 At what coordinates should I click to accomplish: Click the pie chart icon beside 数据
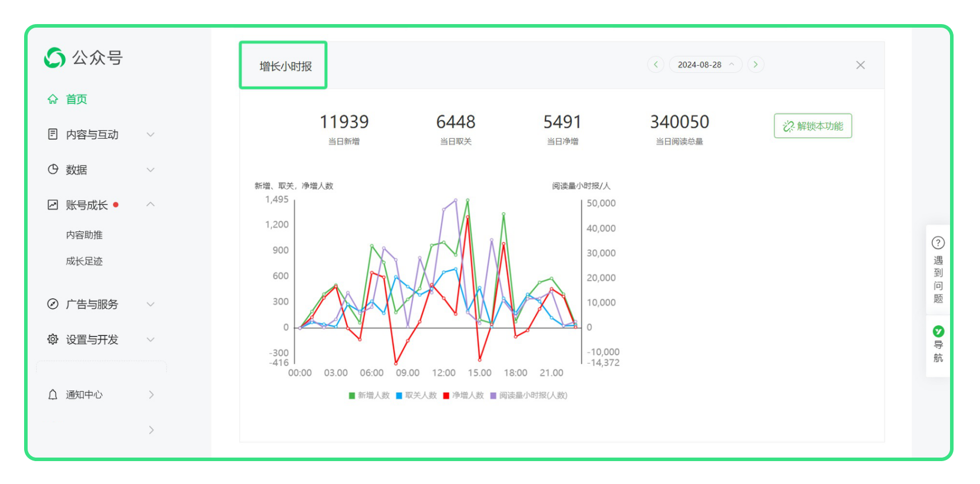tap(53, 169)
